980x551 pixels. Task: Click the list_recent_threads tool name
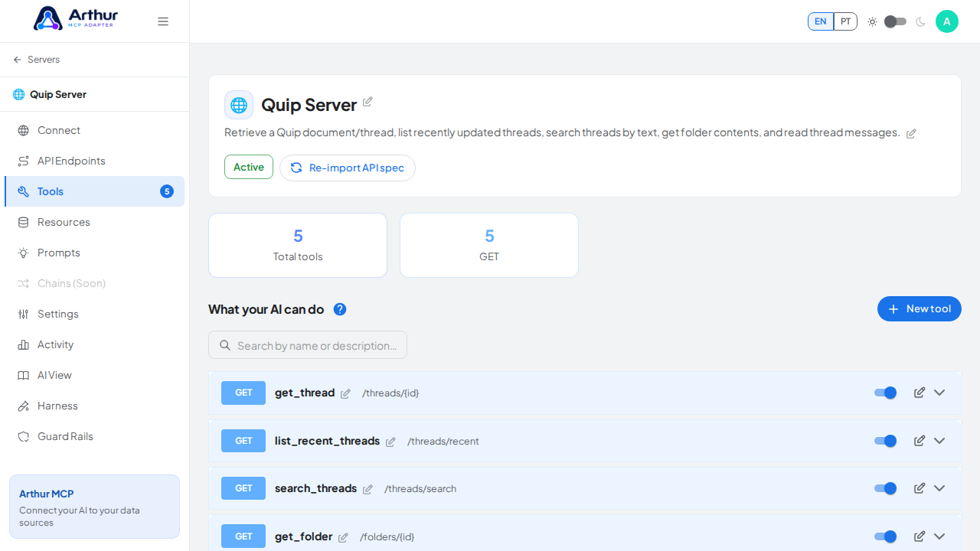[327, 441]
